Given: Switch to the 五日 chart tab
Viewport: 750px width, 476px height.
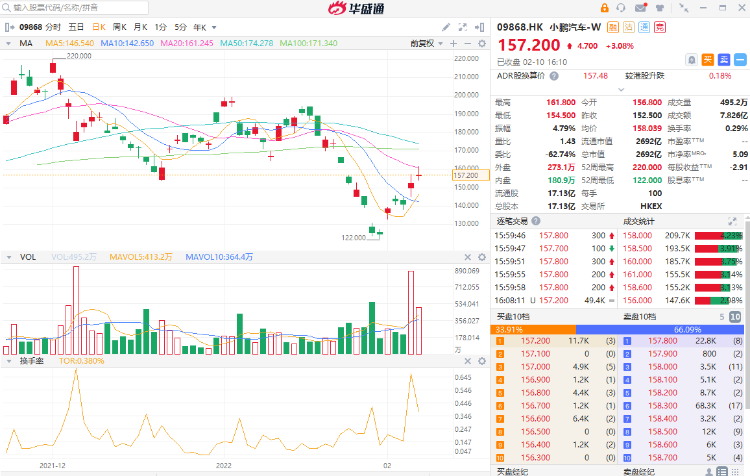Looking at the screenshot, I should pyautogui.click(x=76, y=27).
